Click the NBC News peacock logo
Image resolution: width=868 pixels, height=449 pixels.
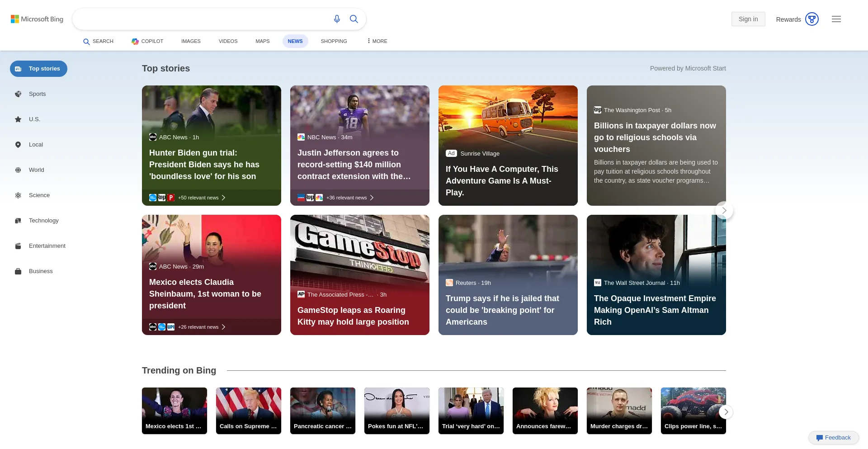point(301,137)
